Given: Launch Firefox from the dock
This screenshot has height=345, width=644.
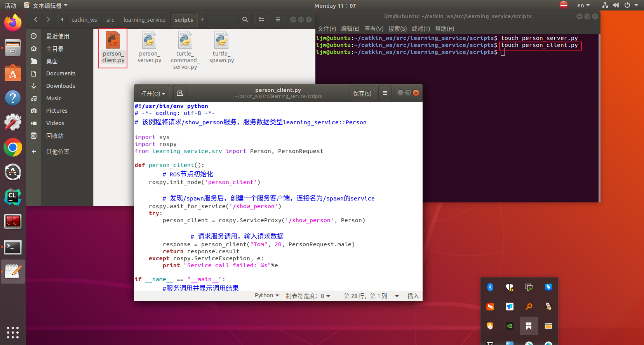Looking at the screenshot, I should coord(13,23).
